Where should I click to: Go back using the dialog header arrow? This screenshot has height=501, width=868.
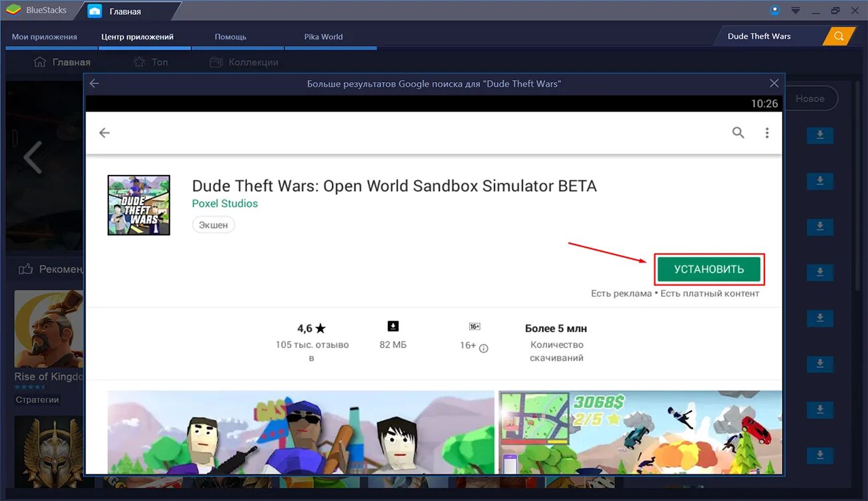(94, 83)
